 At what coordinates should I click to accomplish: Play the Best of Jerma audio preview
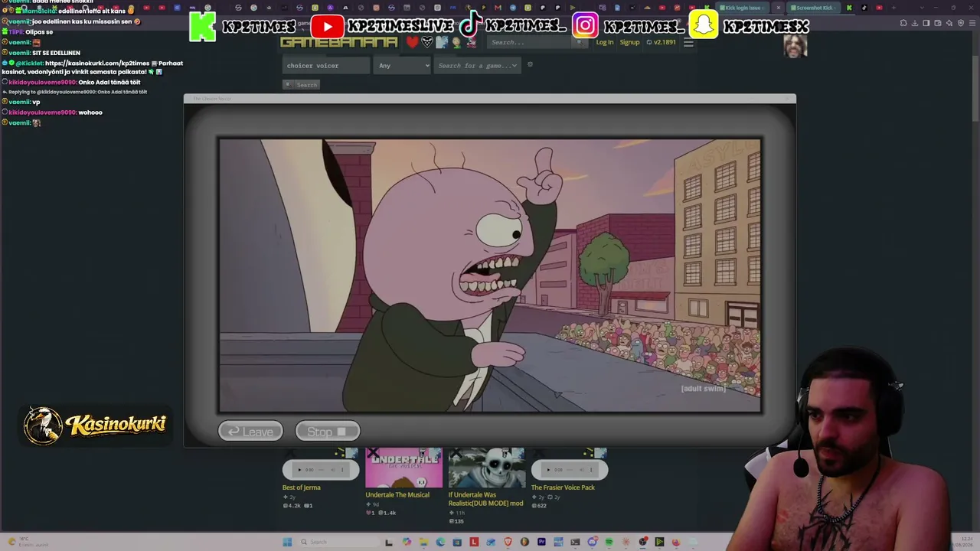tap(299, 470)
